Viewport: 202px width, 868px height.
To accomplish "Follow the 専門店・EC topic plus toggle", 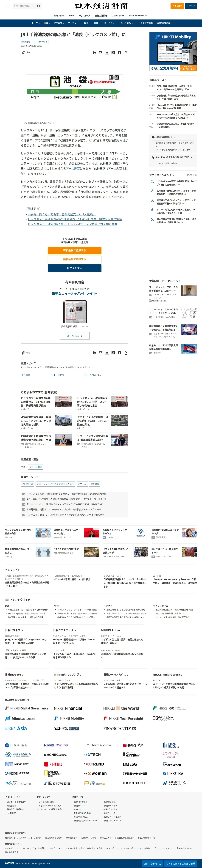I will tap(86, 375).
